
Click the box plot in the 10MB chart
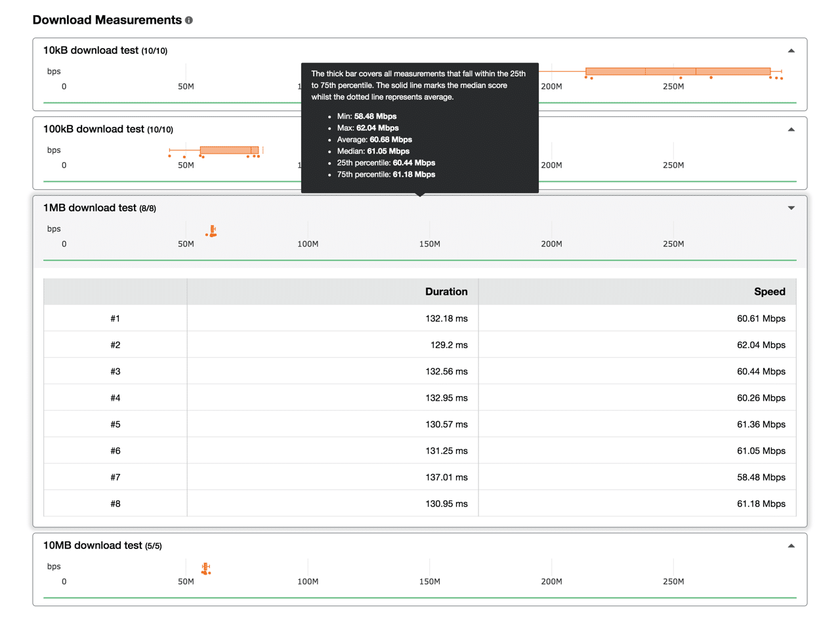coord(207,566)
